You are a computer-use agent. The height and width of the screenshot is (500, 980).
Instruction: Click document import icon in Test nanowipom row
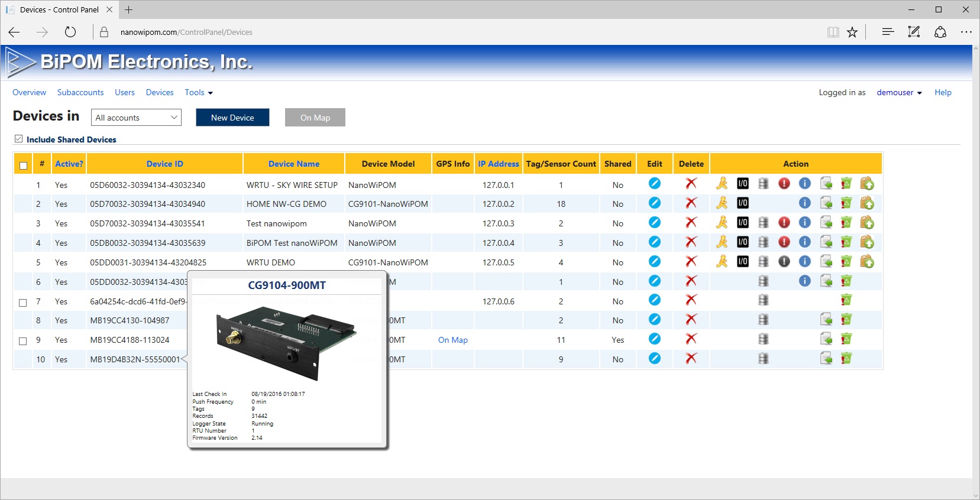coord(826,223)
